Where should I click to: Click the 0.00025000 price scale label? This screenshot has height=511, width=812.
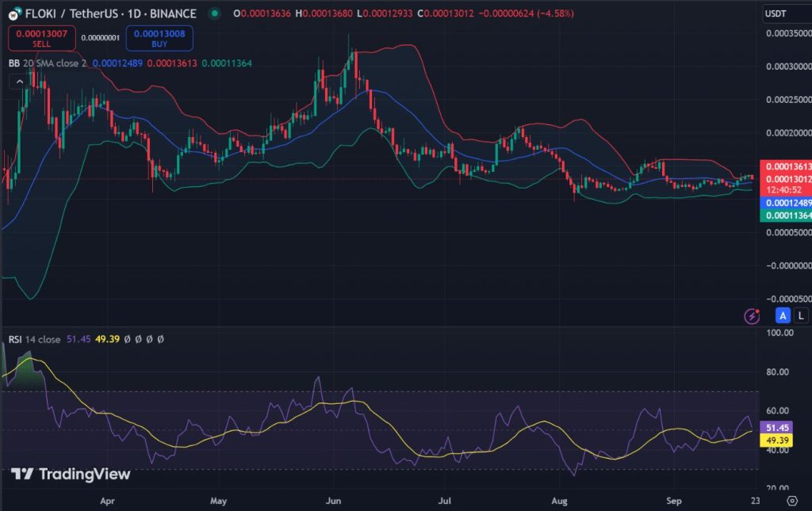pos(789,99)
